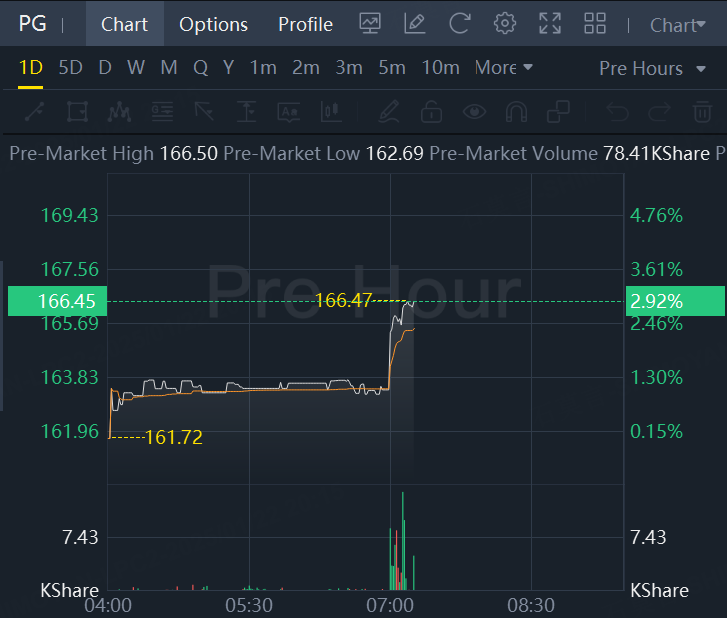727x618 pixels.
Task: Click the trash icon to delete drawings
Action: 703,111
